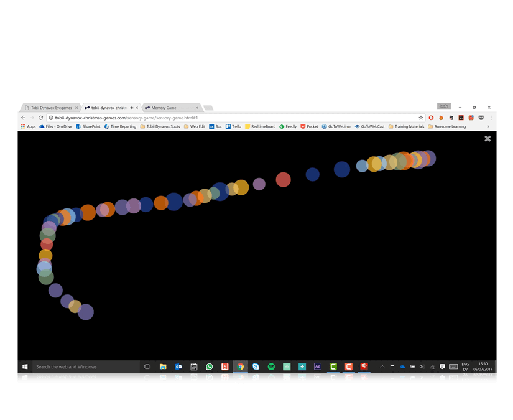Open the Training Materials bookmark folder
Image resolution: width=513 pixels, height=420 pixels.
click(x=406, y=126)
